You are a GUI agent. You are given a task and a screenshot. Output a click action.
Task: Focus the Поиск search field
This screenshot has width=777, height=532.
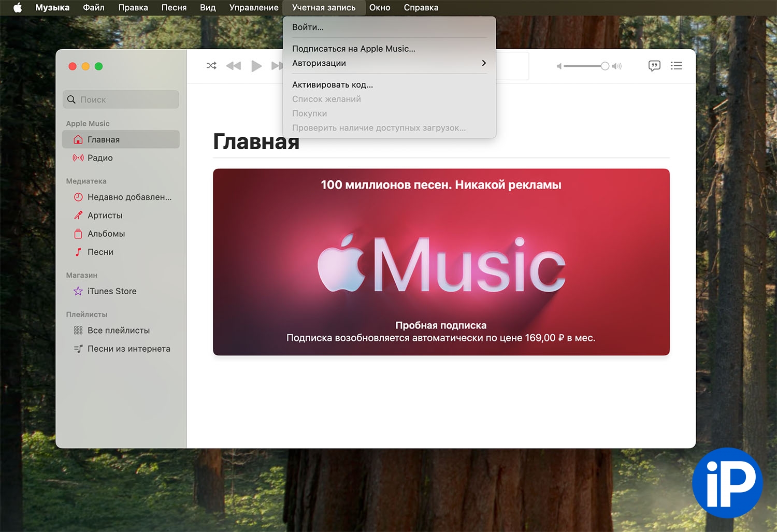(x=121, y=99)
